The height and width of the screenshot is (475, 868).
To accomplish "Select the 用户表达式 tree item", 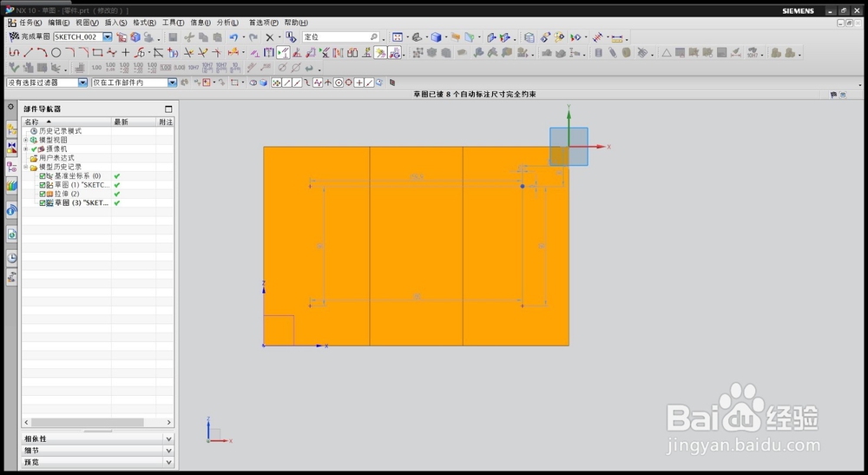I will (56, 158).
